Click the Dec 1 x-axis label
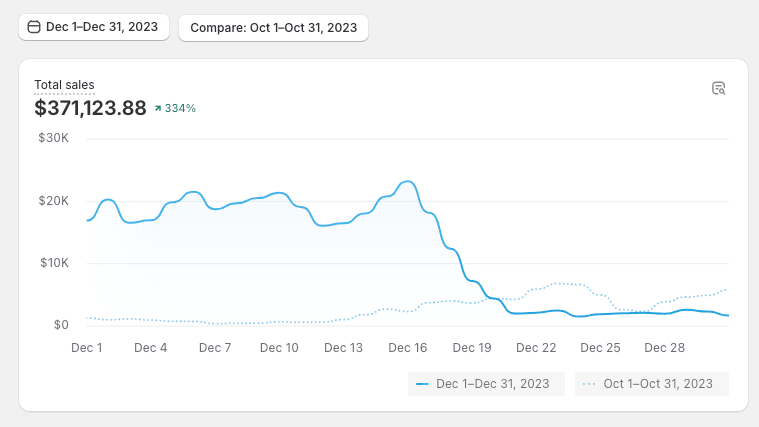The width and height of the screenshot is (759, 427). [87, 348]
